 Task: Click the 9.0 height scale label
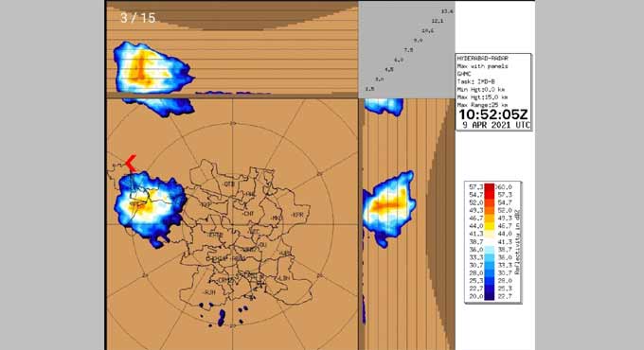pos(418,41)
